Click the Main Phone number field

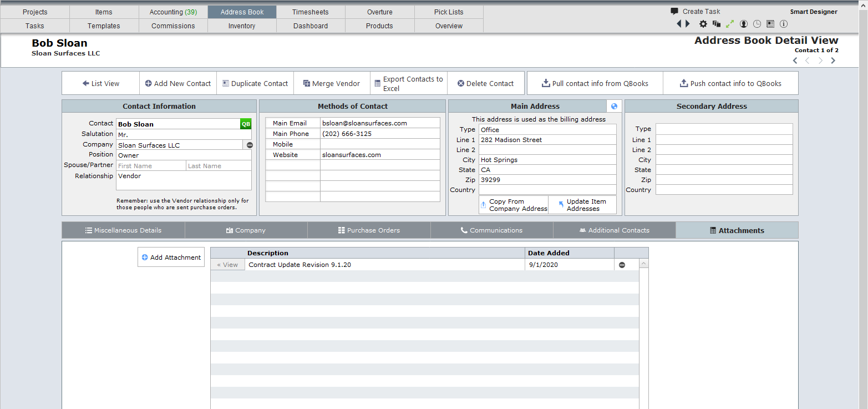[380, 134]
